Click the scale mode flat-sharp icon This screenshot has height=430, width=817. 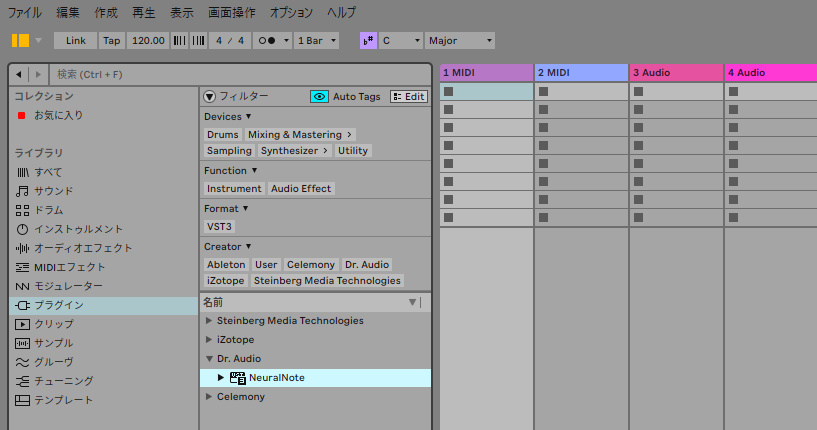coord(368,40)
